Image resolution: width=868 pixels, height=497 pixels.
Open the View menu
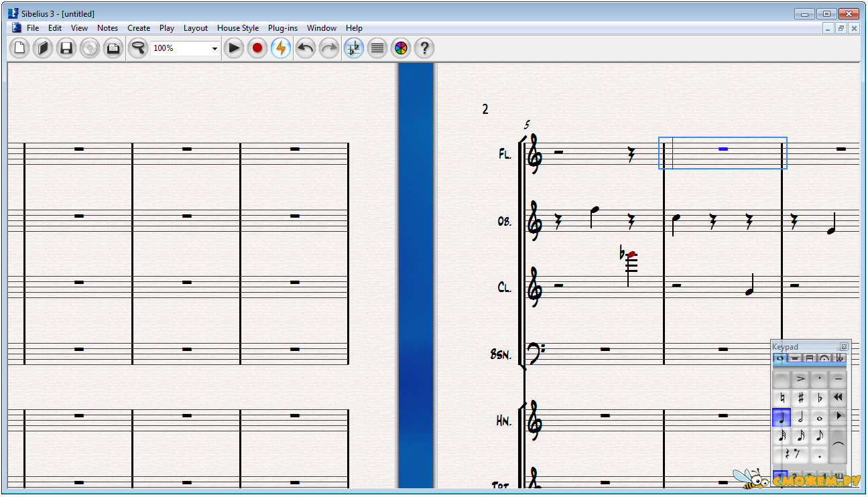coord(80,28)
